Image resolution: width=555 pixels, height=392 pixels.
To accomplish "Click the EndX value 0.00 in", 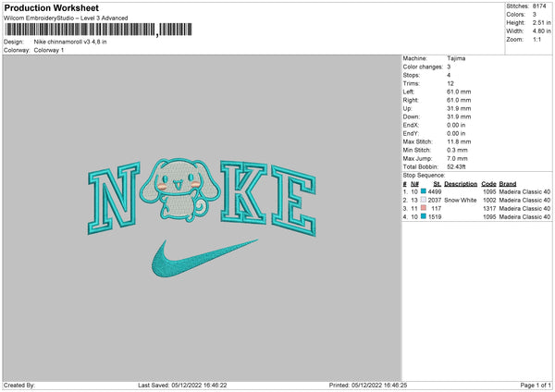I will [x=456, y=125].
